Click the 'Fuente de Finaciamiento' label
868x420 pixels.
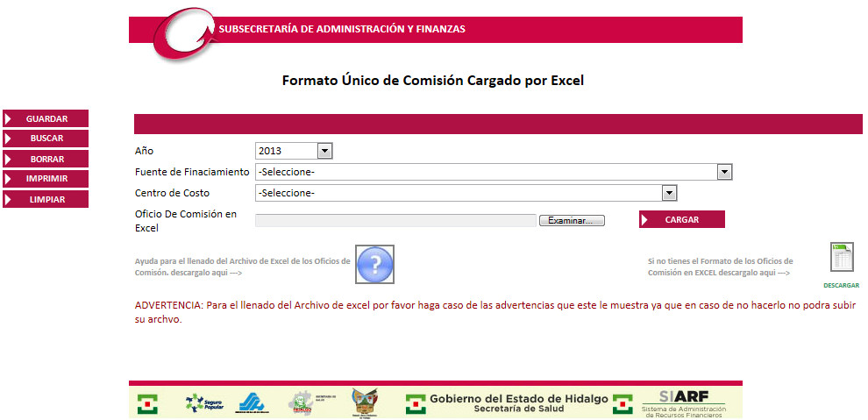coord(192,172)
